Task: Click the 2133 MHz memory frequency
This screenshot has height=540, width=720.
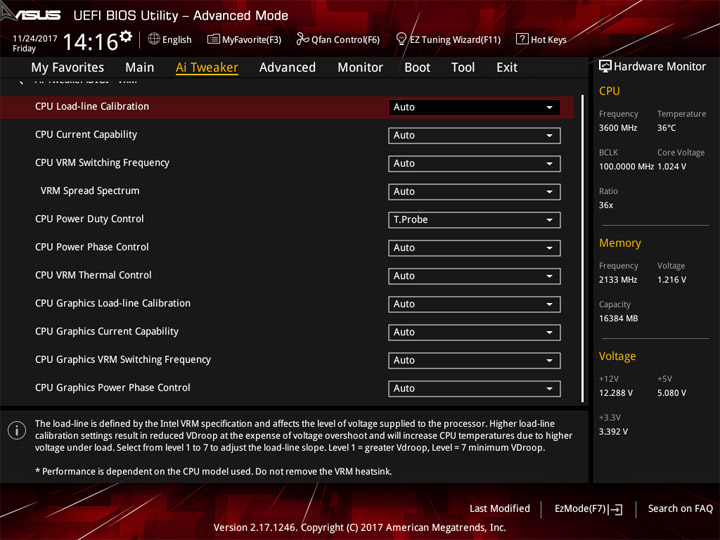Action: click(618, 280)
